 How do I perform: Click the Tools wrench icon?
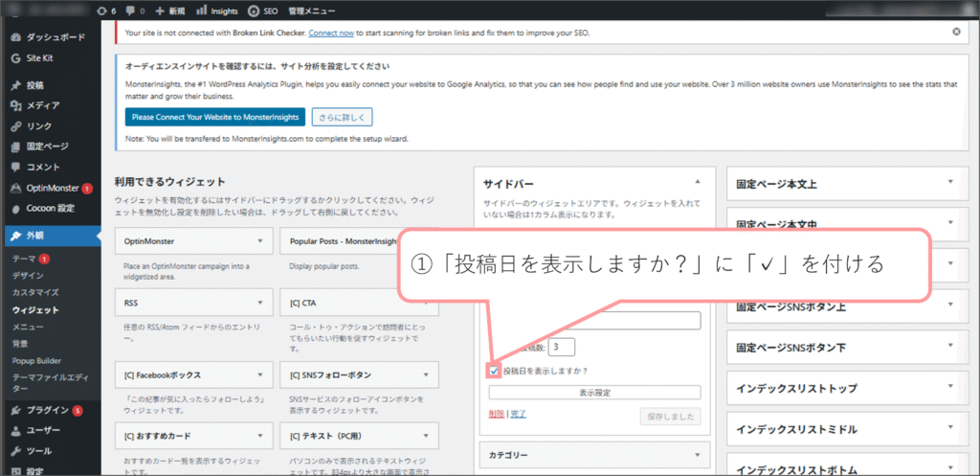click(16, 450)
